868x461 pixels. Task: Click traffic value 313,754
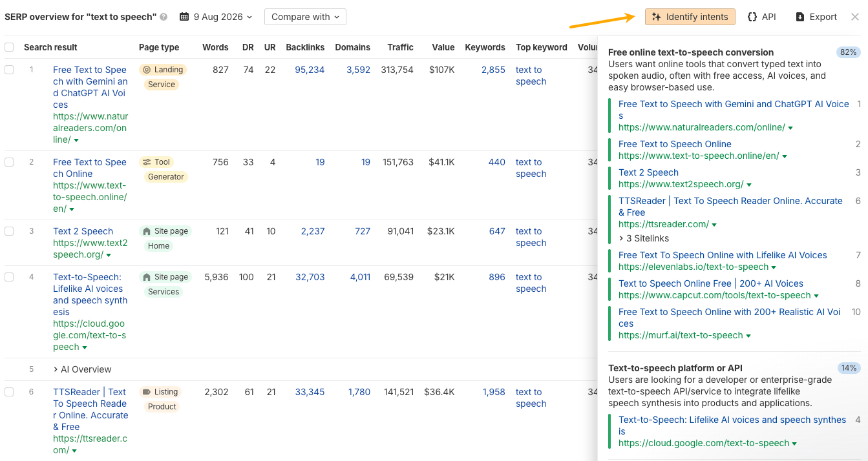(397, 70)
